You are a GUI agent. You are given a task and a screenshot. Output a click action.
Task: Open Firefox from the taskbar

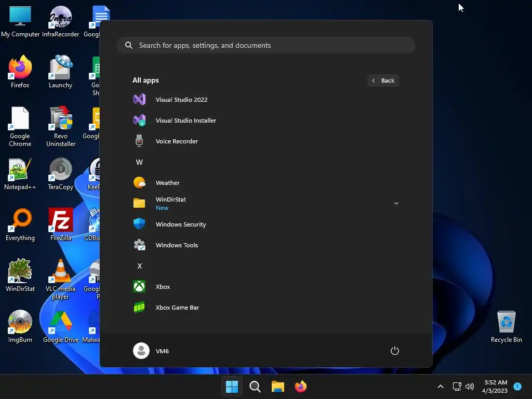pos(301,387)
